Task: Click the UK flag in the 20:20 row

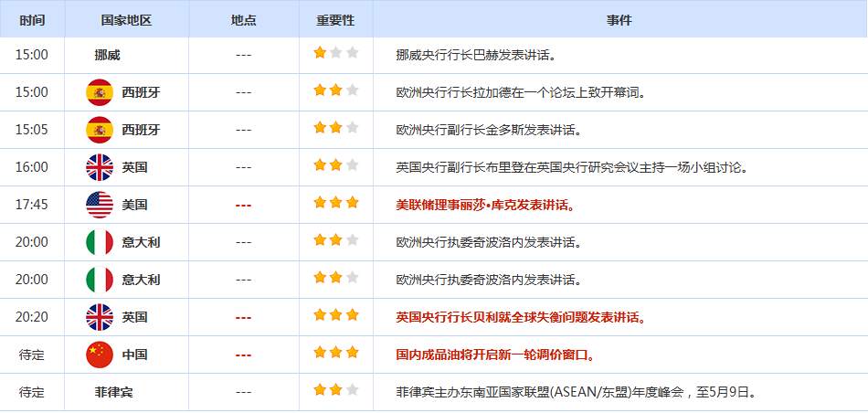Action: 100,317
